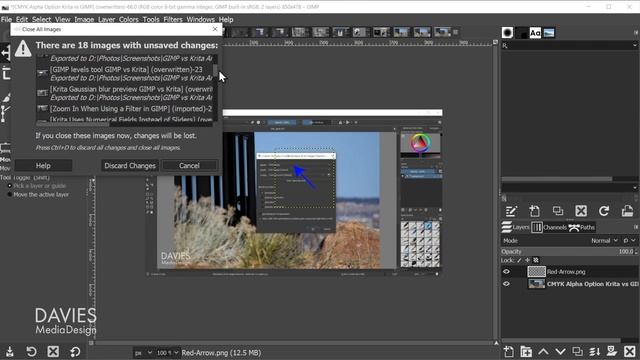This screenshot has height=360, width=640.
Task: Toggle Quick Mask button at canvas bottom-left
Action: (91, 343)
